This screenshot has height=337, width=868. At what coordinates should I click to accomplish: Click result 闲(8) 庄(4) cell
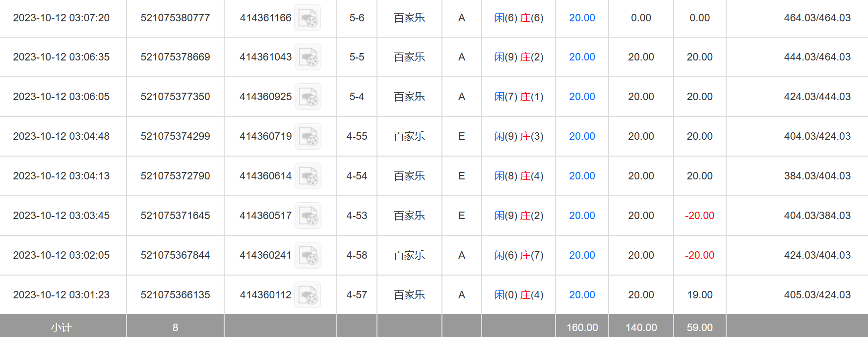pos(519,176)
